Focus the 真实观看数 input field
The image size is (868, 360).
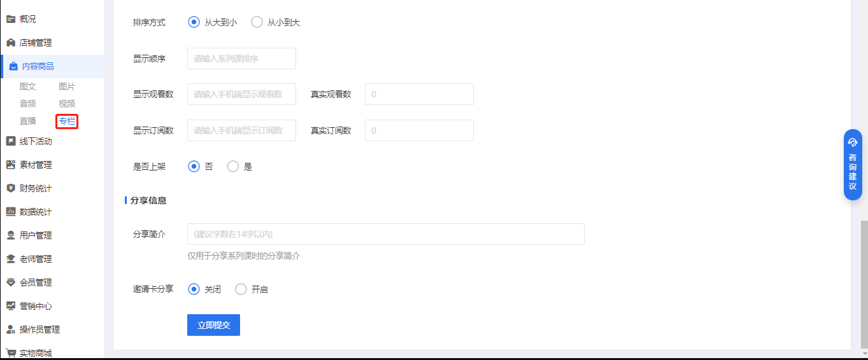(x=419, y=94)
